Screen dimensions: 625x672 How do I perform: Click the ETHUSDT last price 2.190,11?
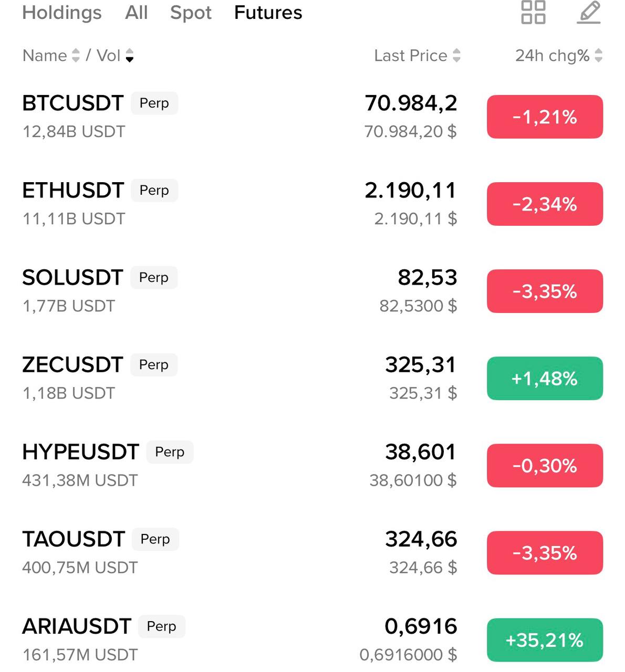[411, 191]
